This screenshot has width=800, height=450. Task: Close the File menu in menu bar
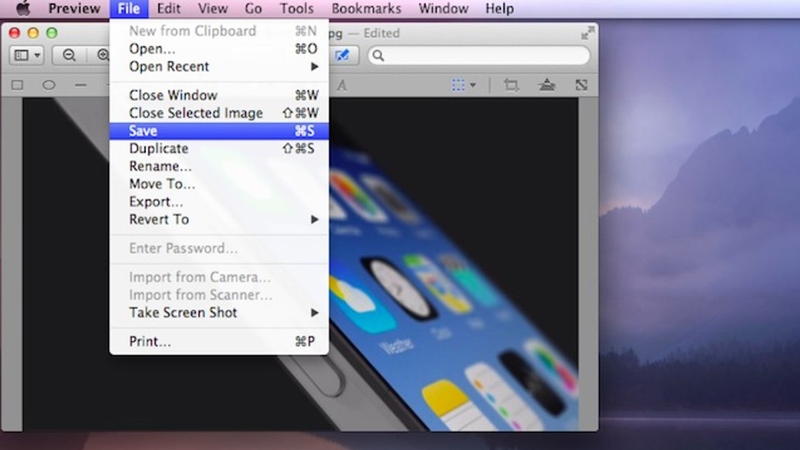(x=129, y=8)
